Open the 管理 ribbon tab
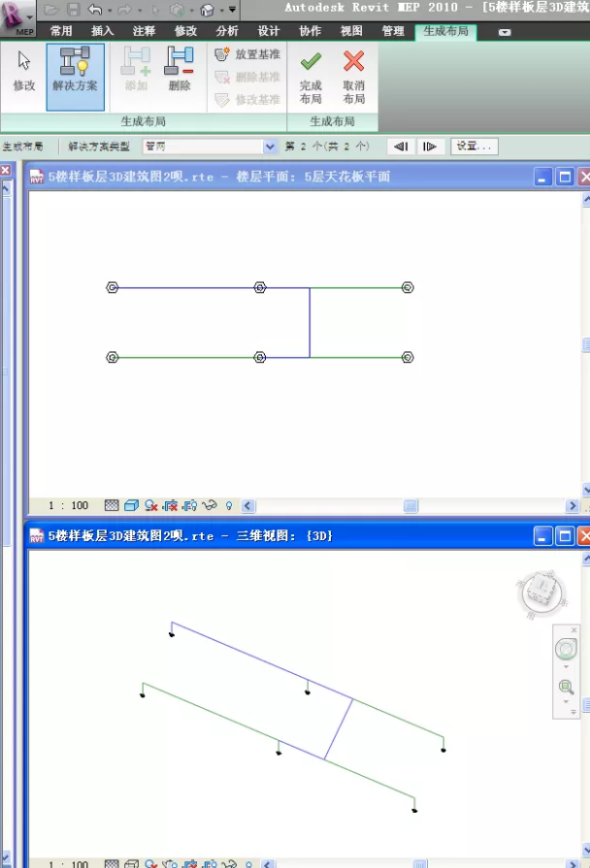Image resolution: width=590 pixels, height=868 pixels. click(393, 31)
